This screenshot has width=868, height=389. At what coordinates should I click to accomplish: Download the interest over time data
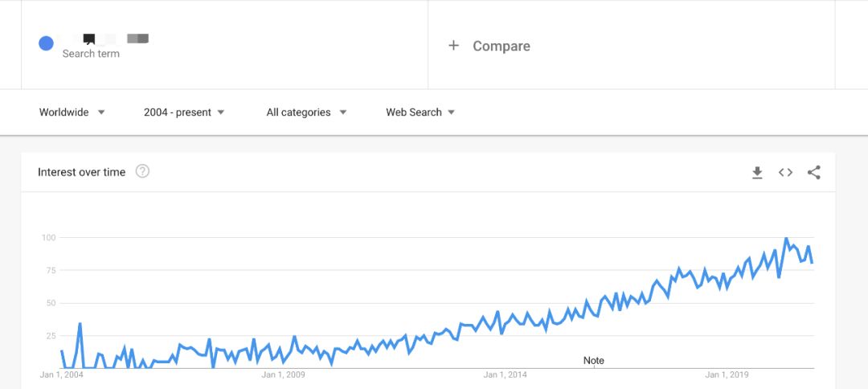757,172
